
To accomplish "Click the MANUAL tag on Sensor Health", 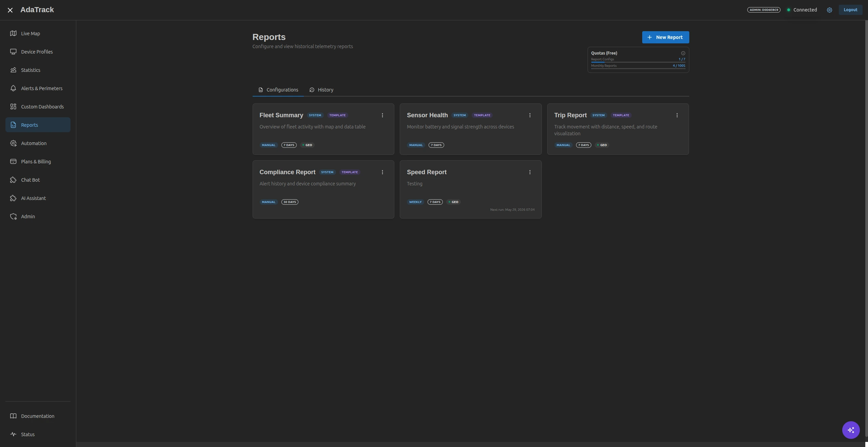I will (x=416, y=145).
